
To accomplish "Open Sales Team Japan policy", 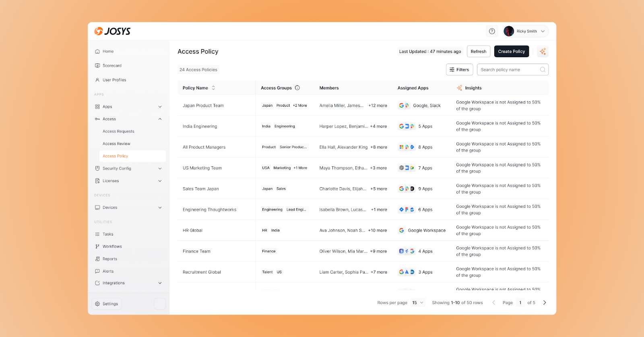I will pyautogui.click(x=201, y=189).
